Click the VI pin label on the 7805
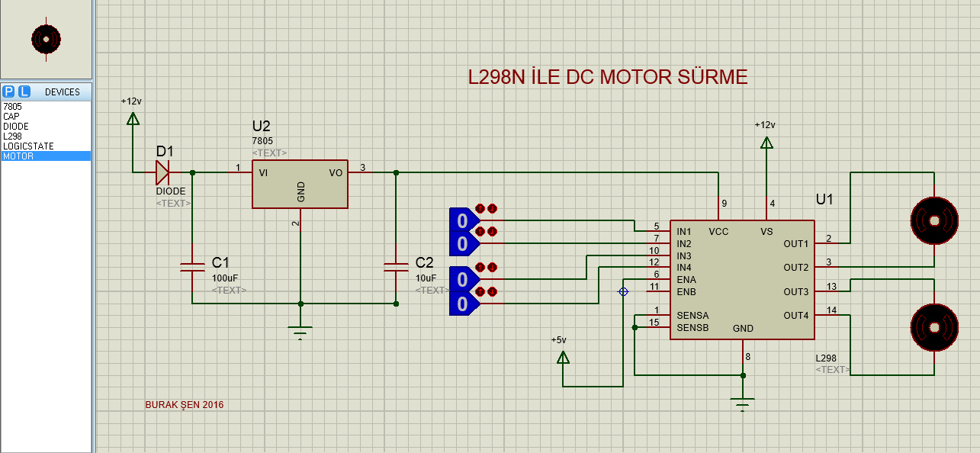Image resolution: width=980 pixels, height=453 pixels. [x=263, y=173]
